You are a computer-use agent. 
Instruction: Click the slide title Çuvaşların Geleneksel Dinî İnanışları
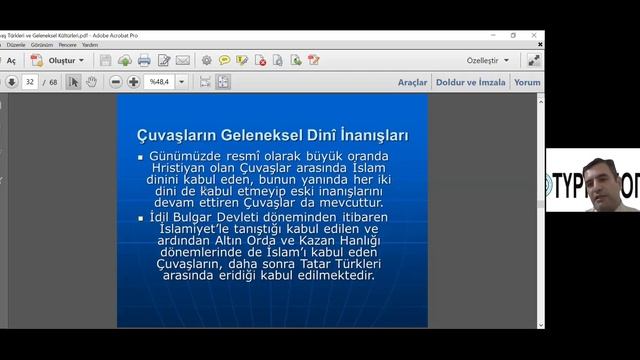[x=273, y=136]
